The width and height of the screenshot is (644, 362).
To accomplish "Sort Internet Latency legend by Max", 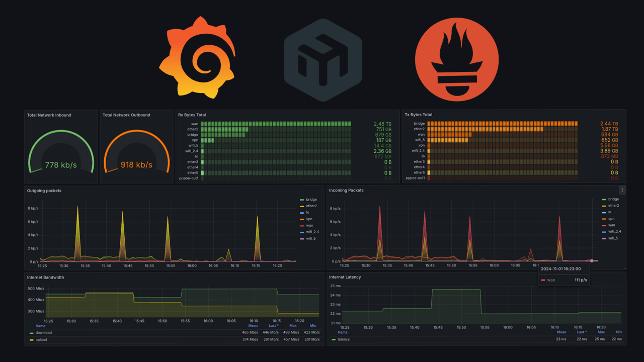I will tap(601, 332).
